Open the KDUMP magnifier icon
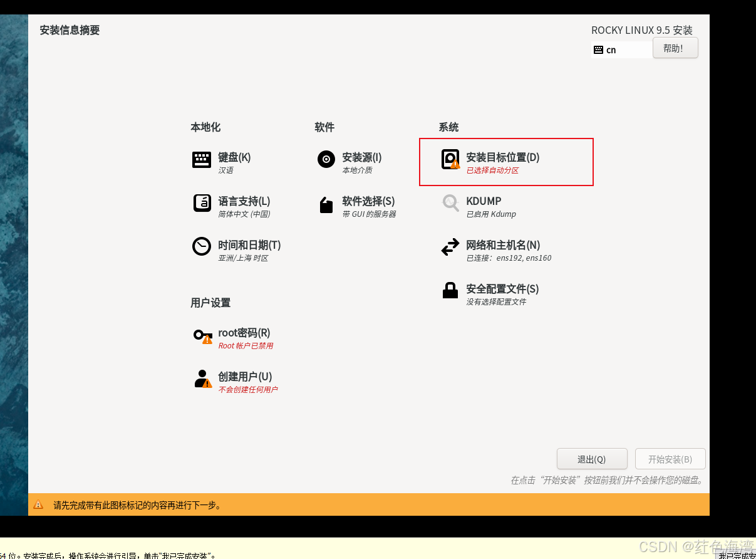The image size is (756, 559). click(450, 203)
